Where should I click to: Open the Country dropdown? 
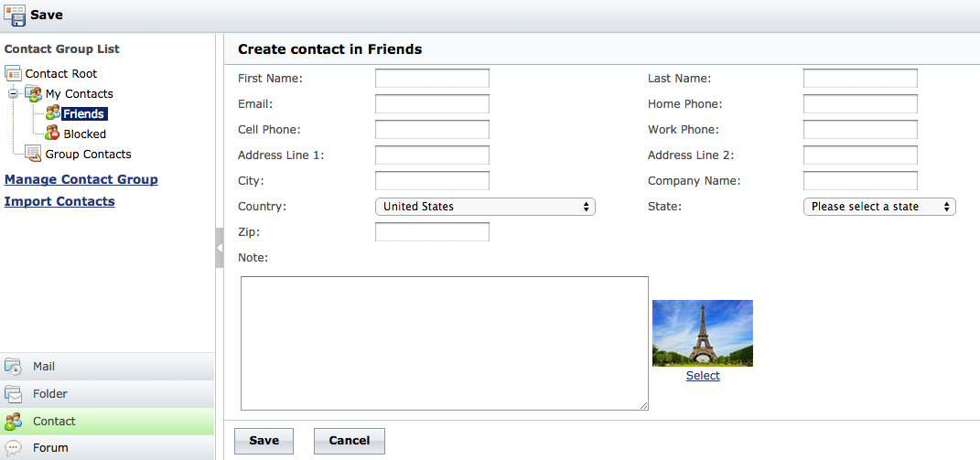(x=485, y=207)
